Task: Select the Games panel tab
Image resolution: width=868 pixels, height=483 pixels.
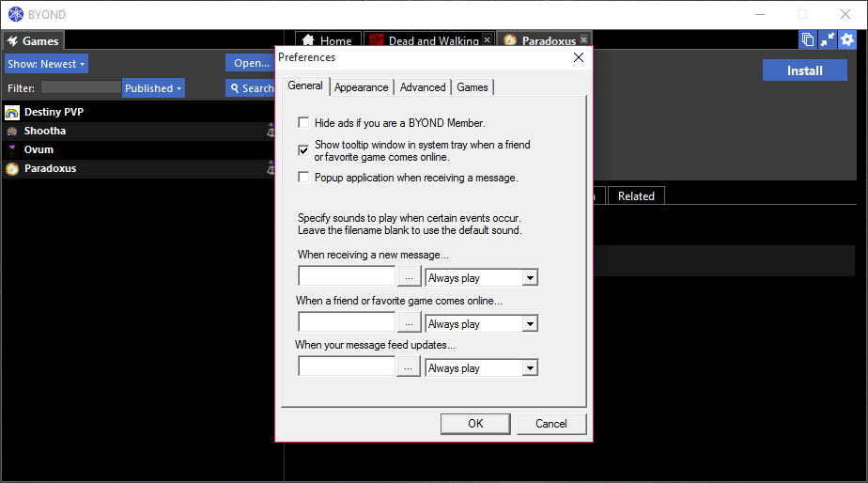Action: (x=33, y=41)
